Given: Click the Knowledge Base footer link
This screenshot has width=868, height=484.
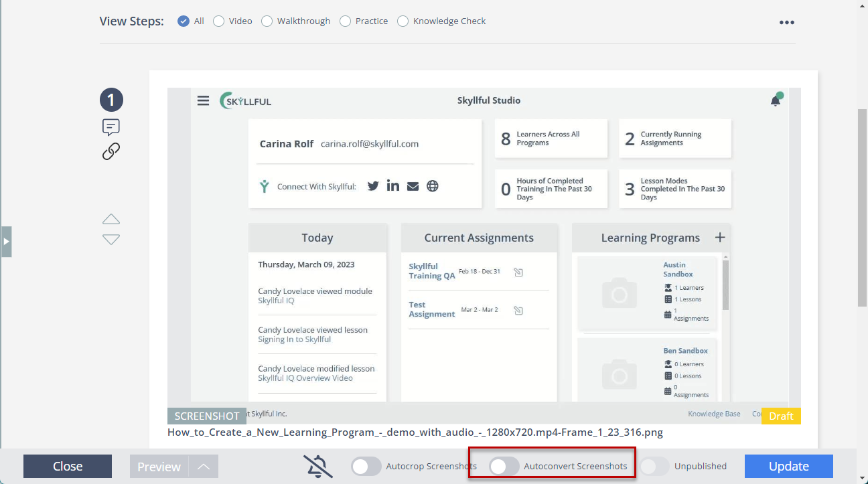Looking at the screenshot, I should point(714,414).
